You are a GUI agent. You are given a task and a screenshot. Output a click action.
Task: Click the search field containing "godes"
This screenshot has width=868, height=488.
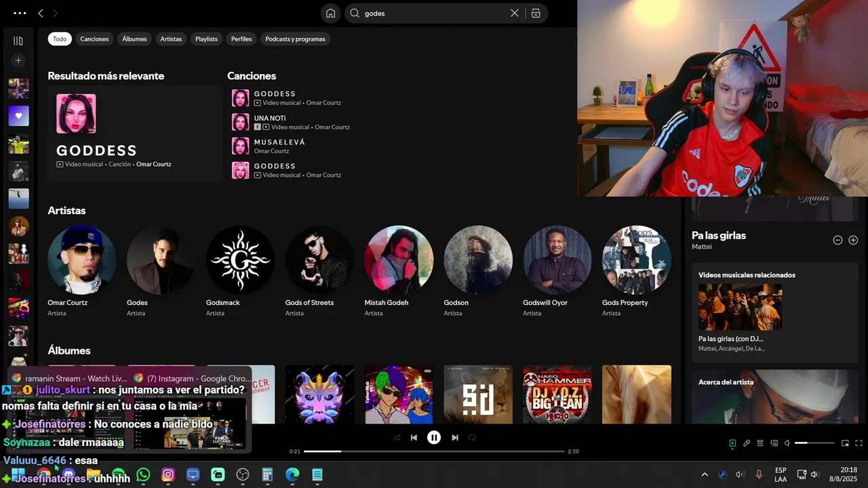click(434, 13)
